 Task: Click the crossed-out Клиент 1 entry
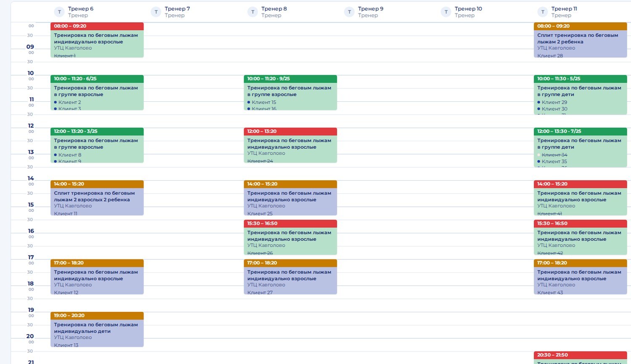(65, 55)
